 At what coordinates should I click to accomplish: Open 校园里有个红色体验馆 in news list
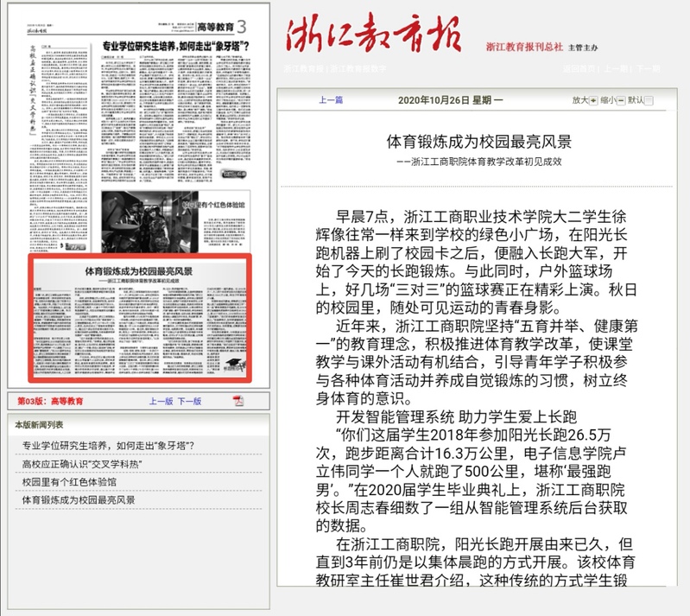click(x=69, y=482)
